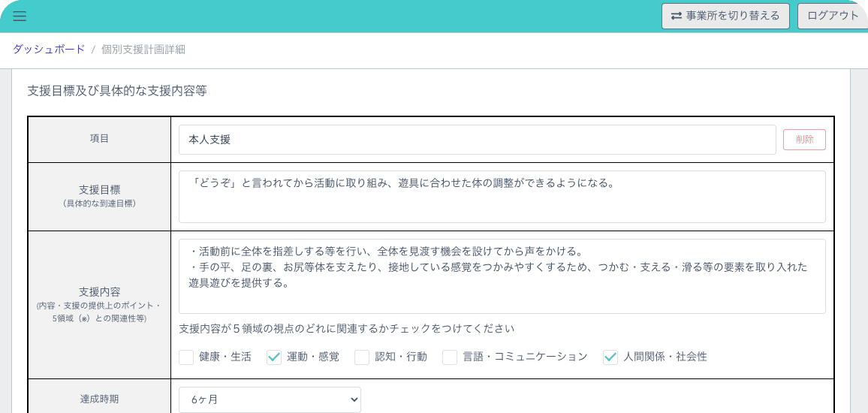Uncheck the 人間関係・社会性 checkbox
Image resolution: width=868 pixels, height=413 pixels.
point(610,357)
